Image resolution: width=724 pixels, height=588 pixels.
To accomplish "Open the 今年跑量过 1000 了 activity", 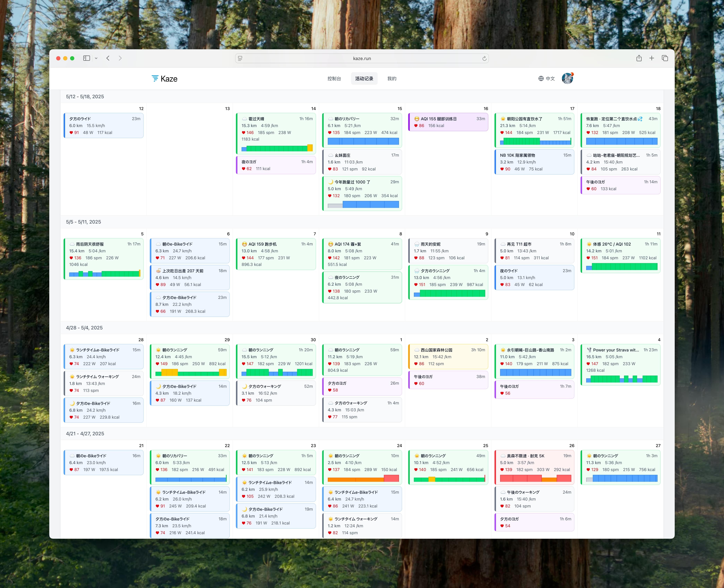I will (x=362, y=193).
